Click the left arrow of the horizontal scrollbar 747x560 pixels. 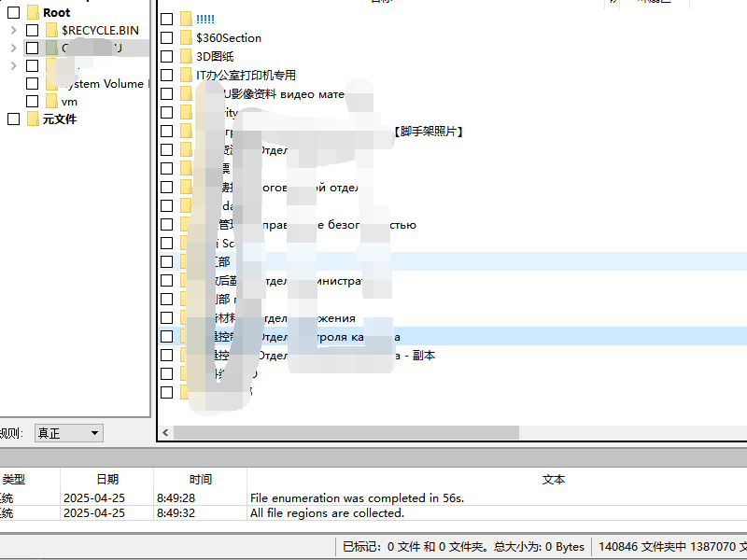tap(166, 433)
